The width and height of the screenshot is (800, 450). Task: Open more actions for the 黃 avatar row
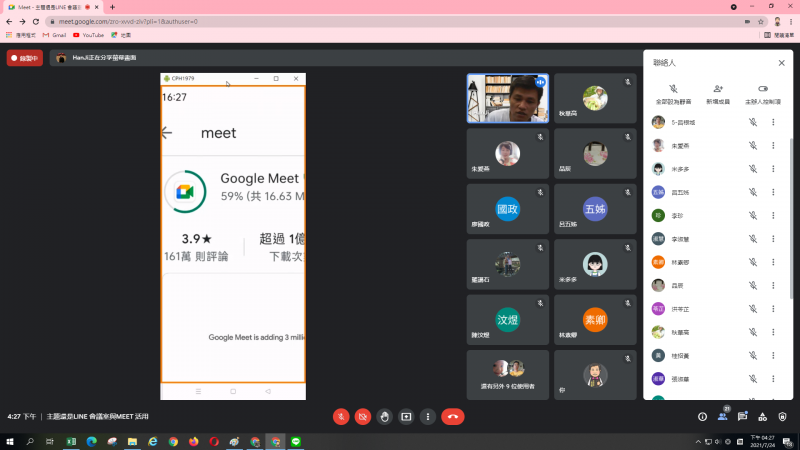click(x=773, y=356)
